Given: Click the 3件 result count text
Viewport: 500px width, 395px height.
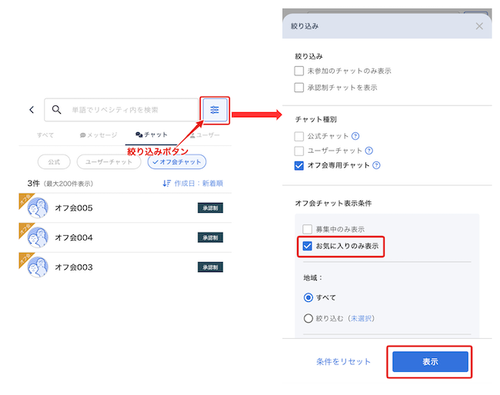Looking at the screenshot, I should [33, 183].
